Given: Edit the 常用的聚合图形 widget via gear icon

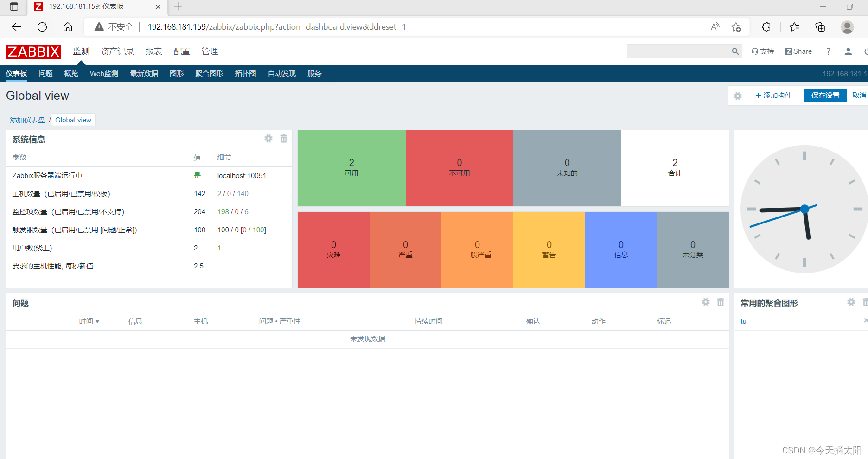Looking at the screenshot, I should click(851, 302).
